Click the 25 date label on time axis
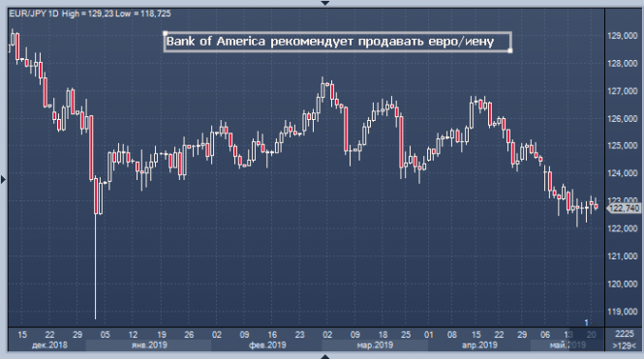The height and width of the screenshot is (359, 644). tap(406, 335)
